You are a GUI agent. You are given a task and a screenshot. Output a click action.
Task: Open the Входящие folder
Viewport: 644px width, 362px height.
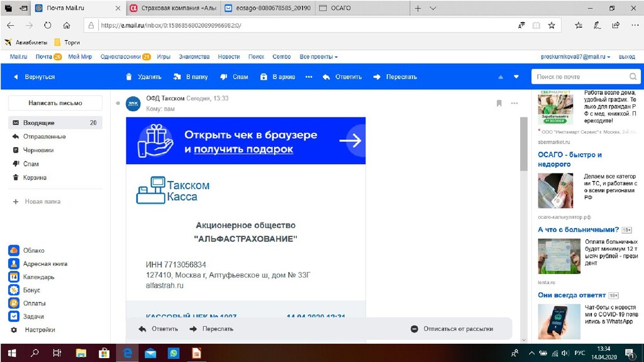(55, 123)
